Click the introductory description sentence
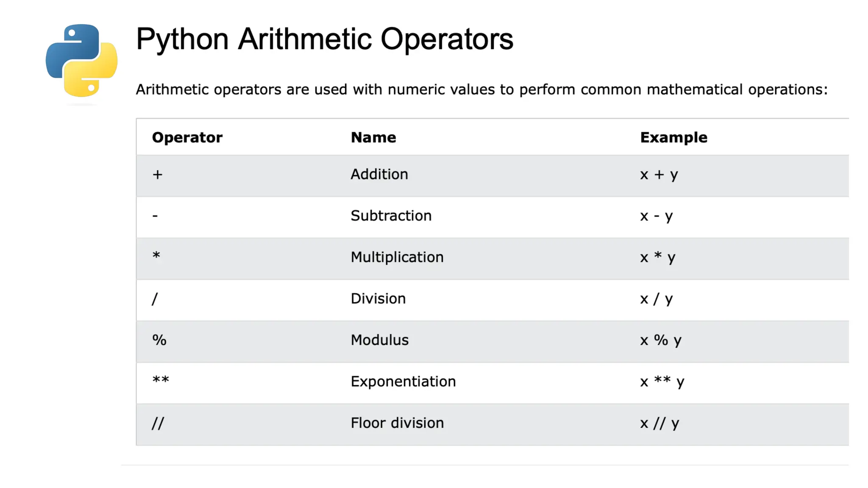Image resolution: width=868 pixels, height=488 pixels. (481, 89)
